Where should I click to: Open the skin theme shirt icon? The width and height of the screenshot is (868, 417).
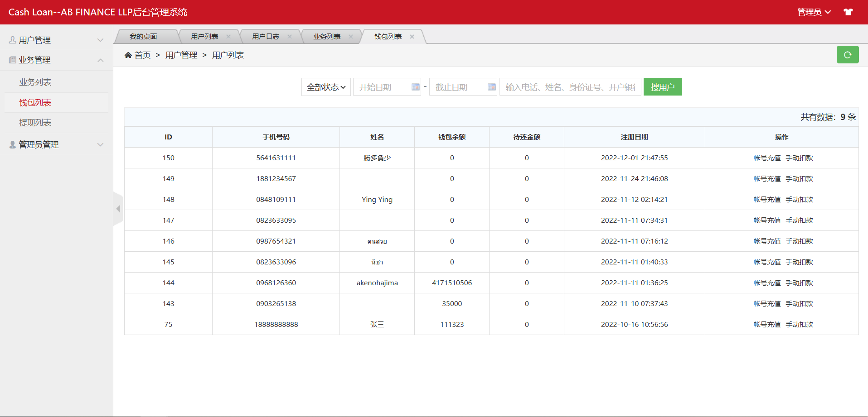848,12
